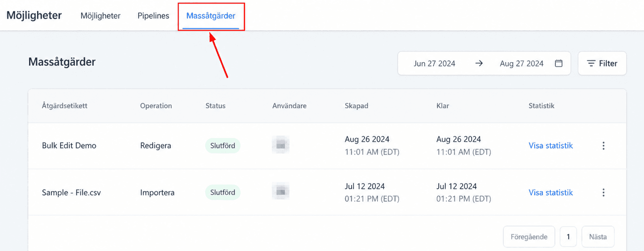Click the Filter lines icon
Viewport: 644px width, 251px height.
(x=591, y=63)
